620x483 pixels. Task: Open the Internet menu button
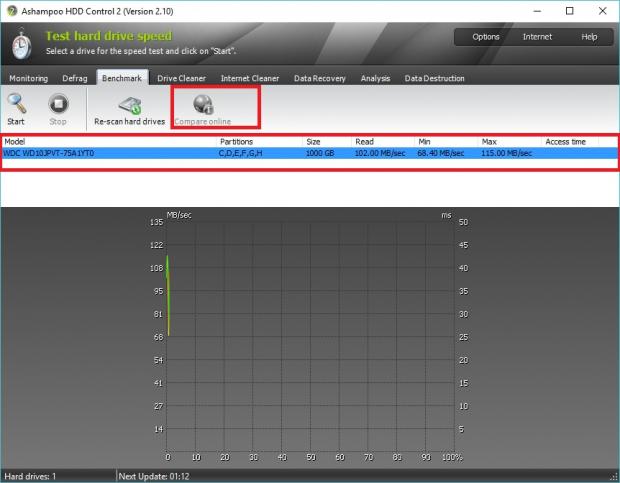point(537,37)
